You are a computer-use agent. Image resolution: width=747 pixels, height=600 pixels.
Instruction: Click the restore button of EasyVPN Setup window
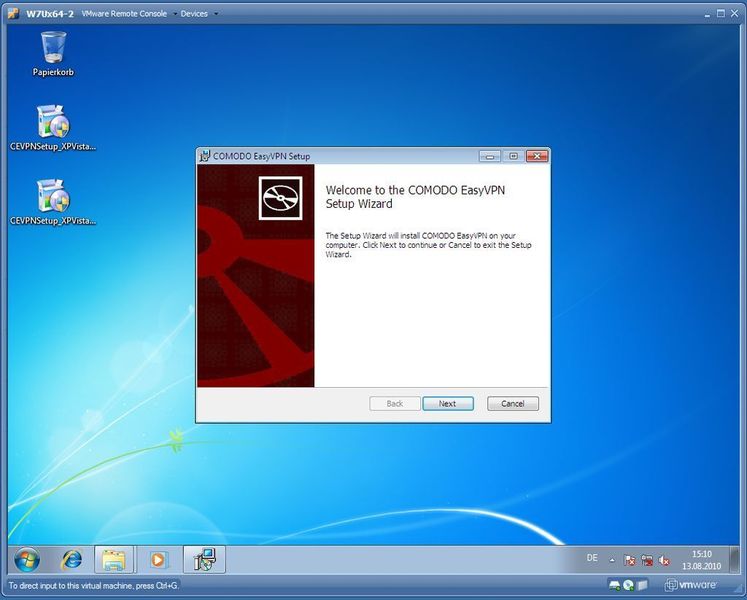514,156
